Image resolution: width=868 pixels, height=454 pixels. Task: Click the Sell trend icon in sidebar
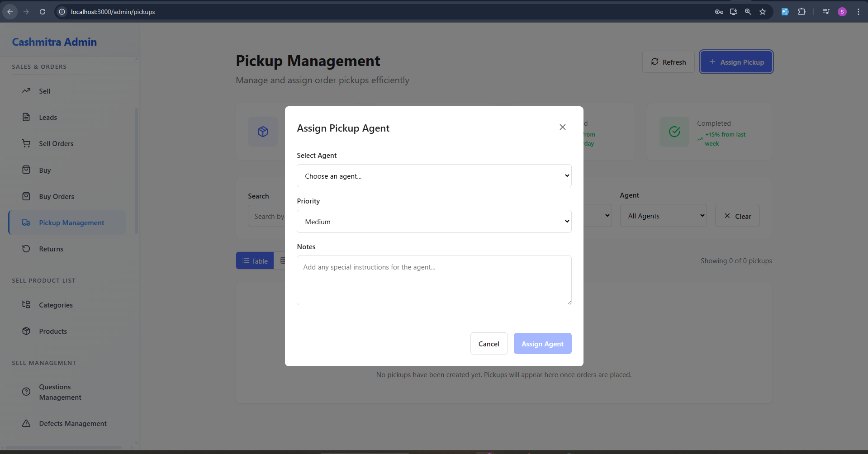click(x=26, y=91)
